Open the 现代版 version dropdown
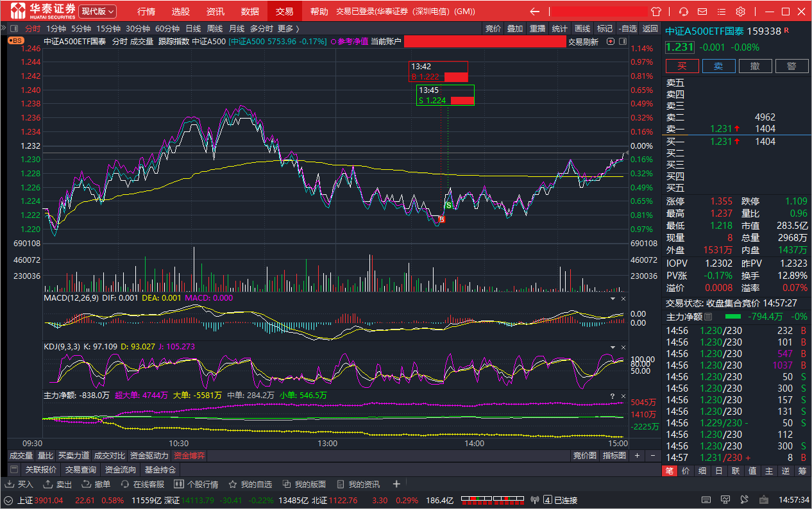The image size is (812, 509). [x=98, y=12]
